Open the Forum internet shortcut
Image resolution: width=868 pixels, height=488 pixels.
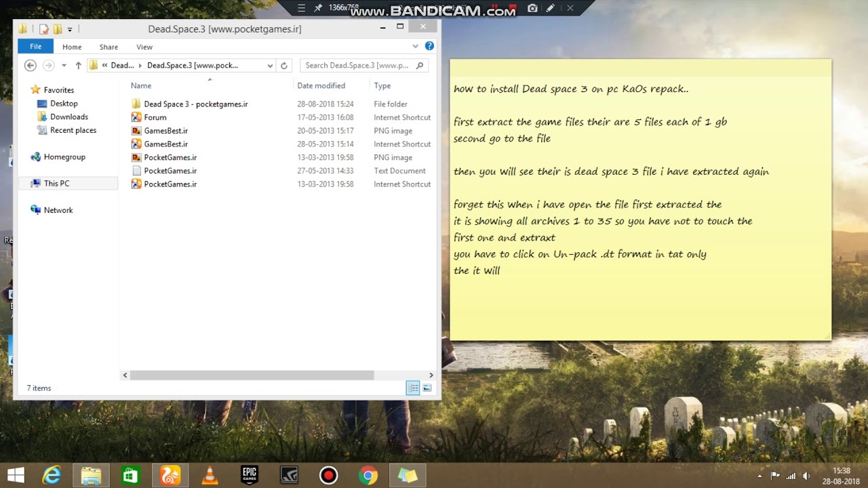click(x=155, y=117)
